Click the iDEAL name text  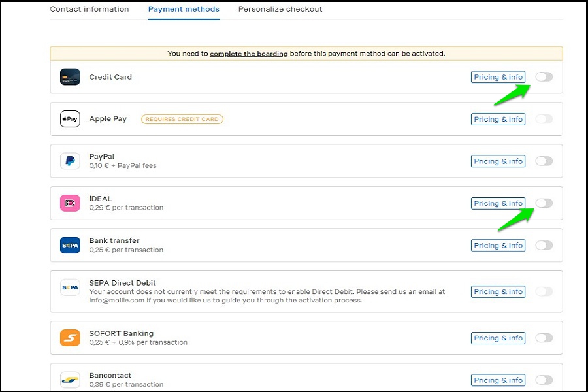coord(101,199)
